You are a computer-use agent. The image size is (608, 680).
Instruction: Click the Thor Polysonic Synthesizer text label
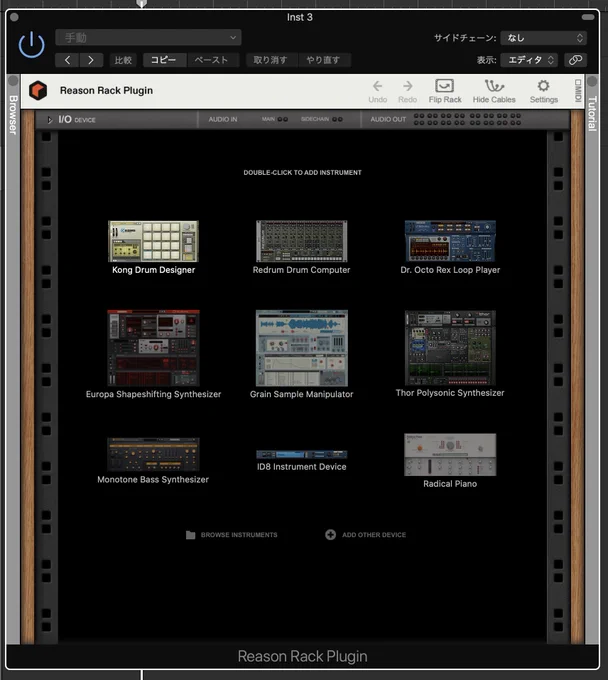pos(450,393)
